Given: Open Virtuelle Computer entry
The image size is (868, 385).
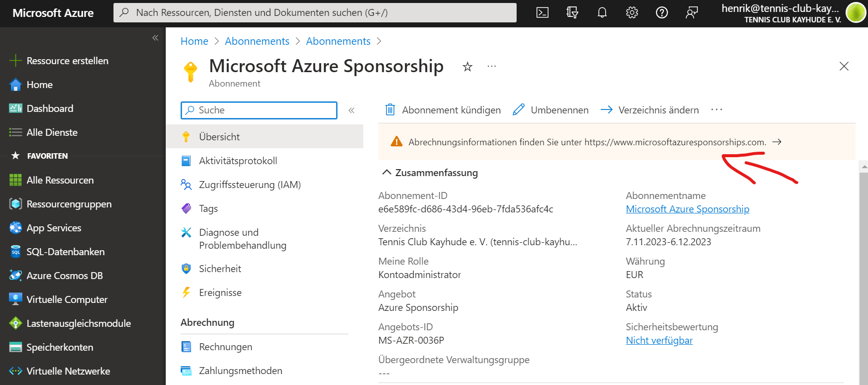Looking at the screenshot, I should pos(58,299).
